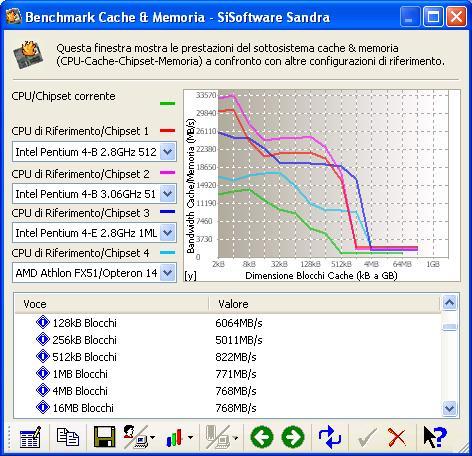Click the green current CPU color swatch
472x456 pixels.
tap(167, 103)
